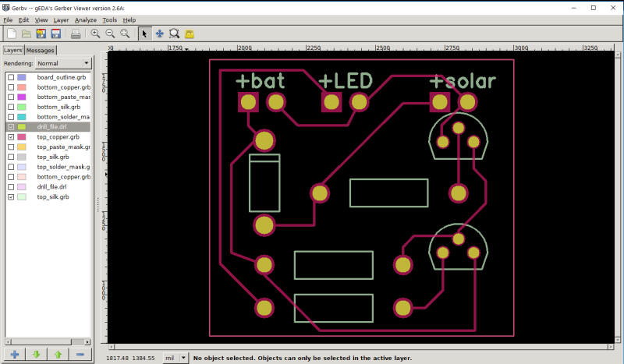This screenshot has height=364, width=624.
Task: Click the Zoom Out magnifier icon
Action: (x=110, y=34)
